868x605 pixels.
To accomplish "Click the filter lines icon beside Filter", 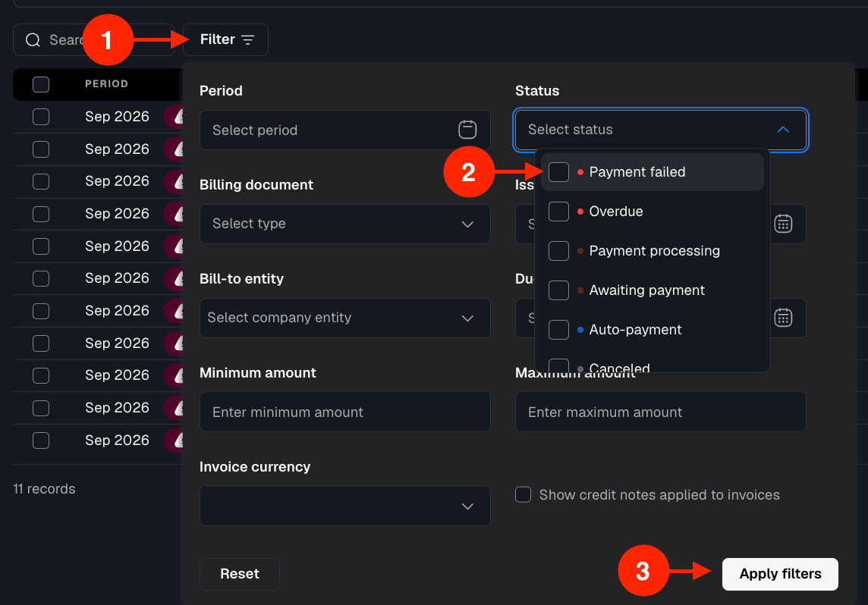I will click(x=248, y=40).
